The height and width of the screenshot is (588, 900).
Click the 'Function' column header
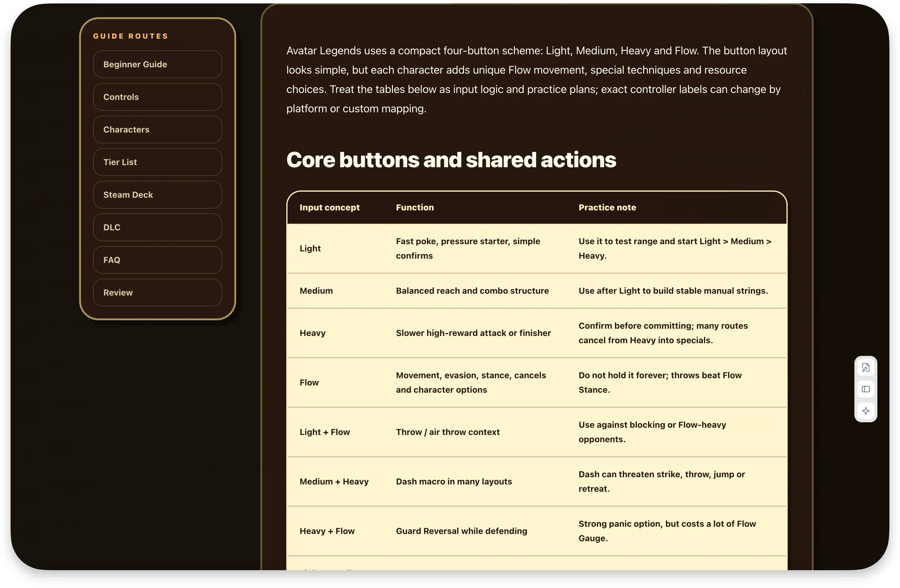point(415,207)
